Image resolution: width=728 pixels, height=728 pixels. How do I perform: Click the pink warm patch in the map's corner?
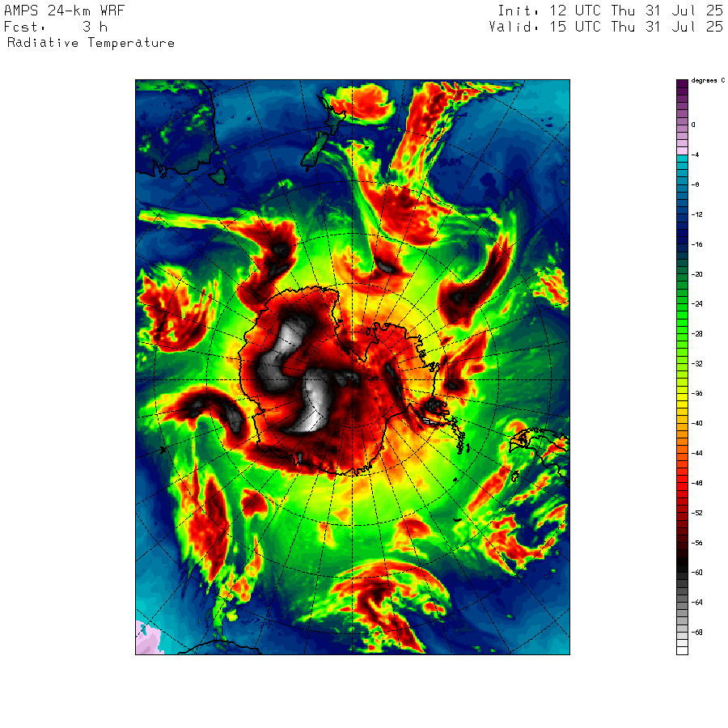(149, 640)
